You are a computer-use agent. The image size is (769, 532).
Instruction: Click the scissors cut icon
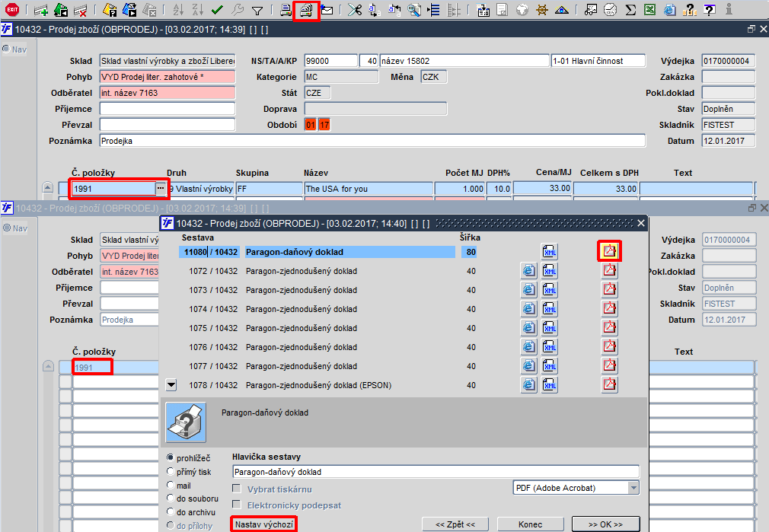(355, 10)
